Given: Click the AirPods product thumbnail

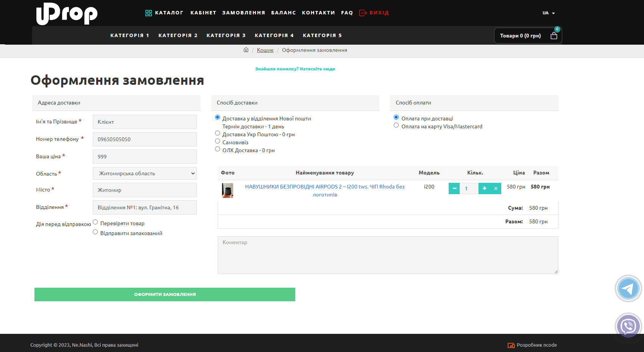Looking at the screenshot, I should [x=228, y=190].
